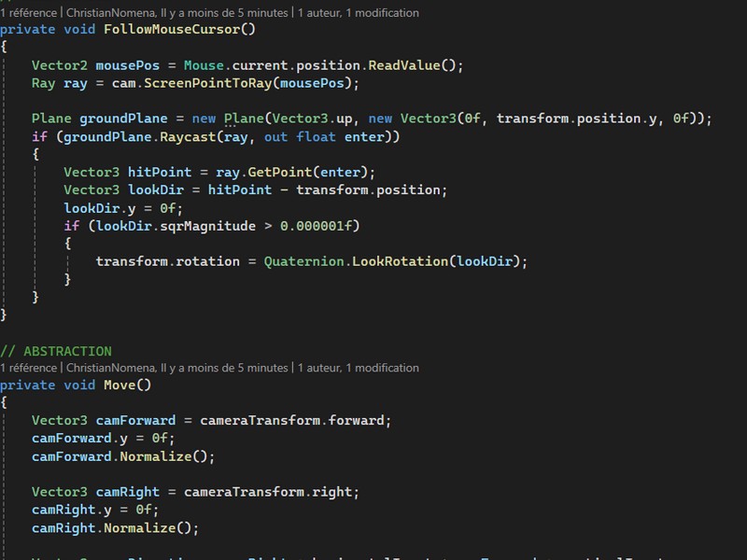Click the ChristianNomena author CodeLens above Move
747x560 pixels.
(177, 368)
